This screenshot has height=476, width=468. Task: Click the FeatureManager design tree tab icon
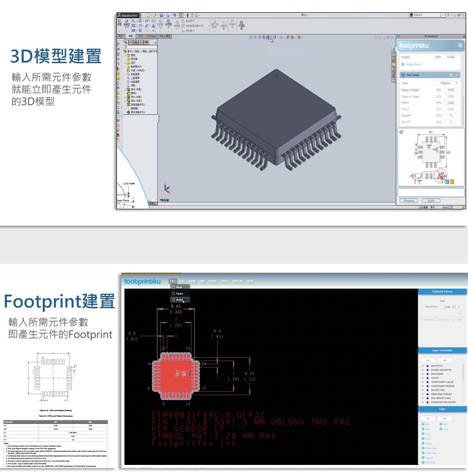tap(126, 43)
